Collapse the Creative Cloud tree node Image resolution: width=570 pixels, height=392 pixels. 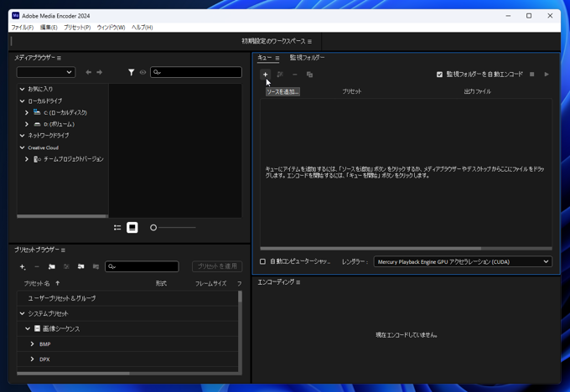[x=22, y=147]
